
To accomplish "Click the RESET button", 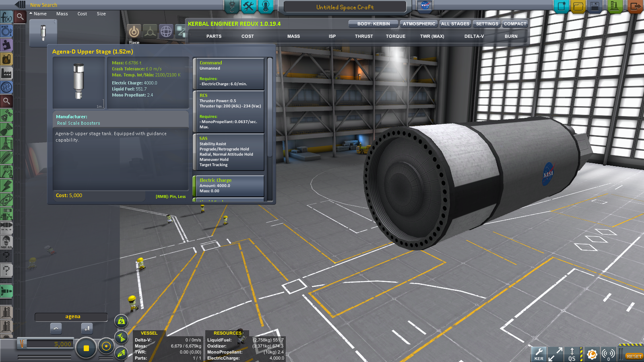I will click(x=634, y=356).
